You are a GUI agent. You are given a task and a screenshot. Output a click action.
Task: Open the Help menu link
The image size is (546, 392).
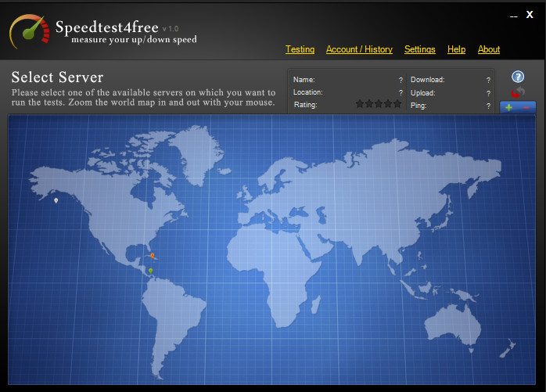456,49
